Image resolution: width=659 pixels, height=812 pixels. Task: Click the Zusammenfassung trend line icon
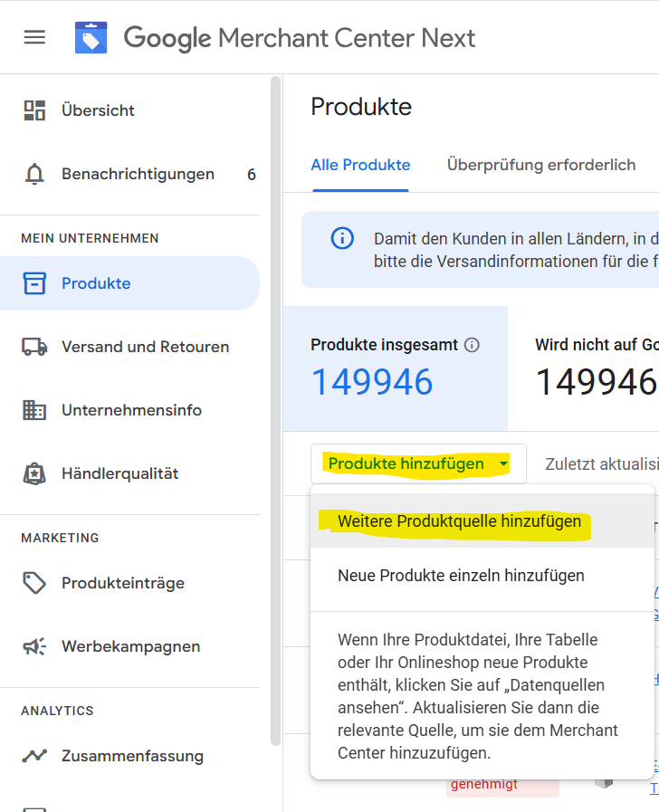[34, 756]
